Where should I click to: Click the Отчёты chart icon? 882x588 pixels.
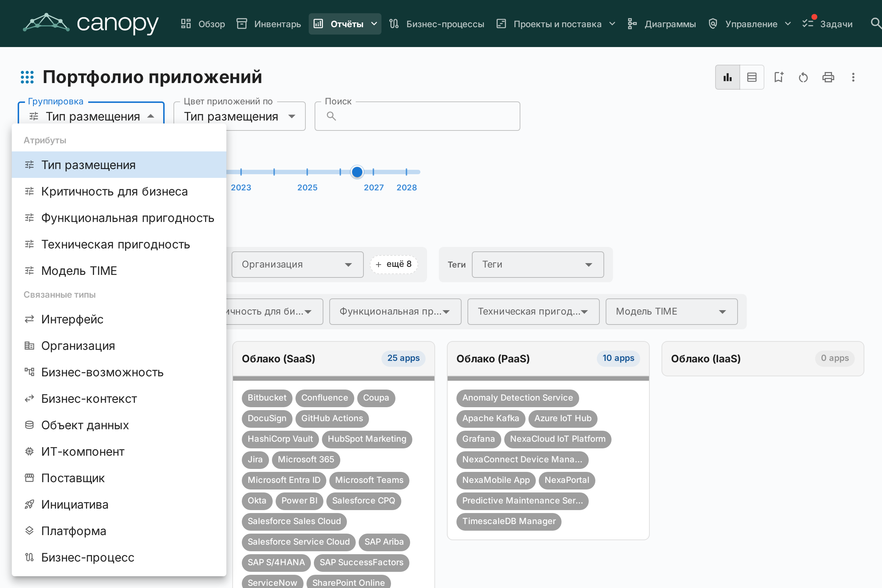coord(318,24)
